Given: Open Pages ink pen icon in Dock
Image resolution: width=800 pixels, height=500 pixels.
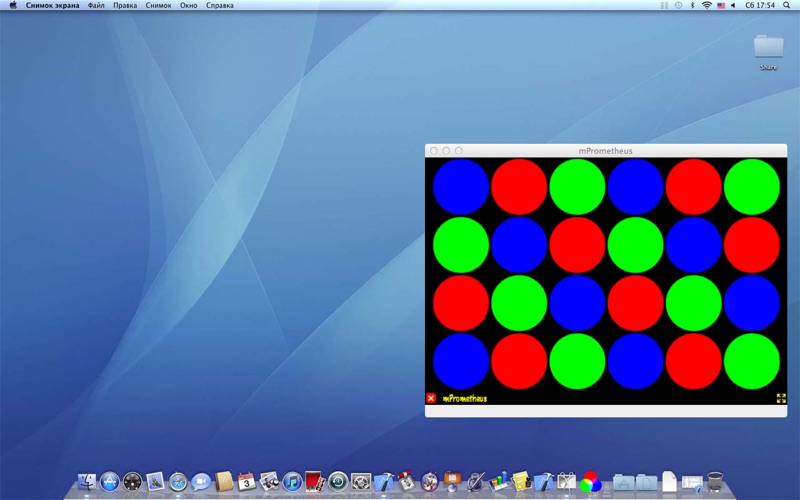Looking at the screenshot, I should [x=475, y=481].
